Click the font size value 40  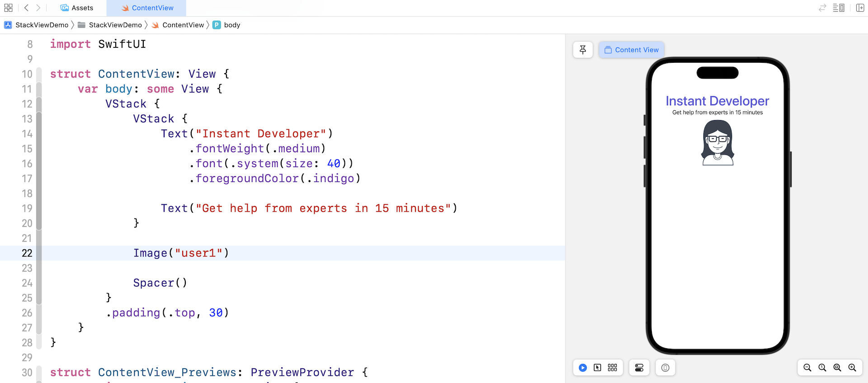click(334, 163)
